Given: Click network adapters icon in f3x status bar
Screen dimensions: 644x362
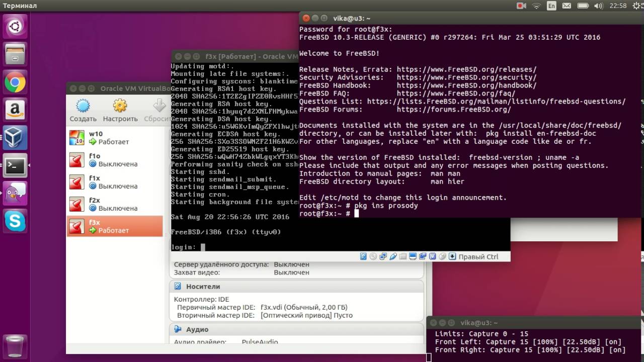Looking at the screenshot, I should [x=383, y=256].
